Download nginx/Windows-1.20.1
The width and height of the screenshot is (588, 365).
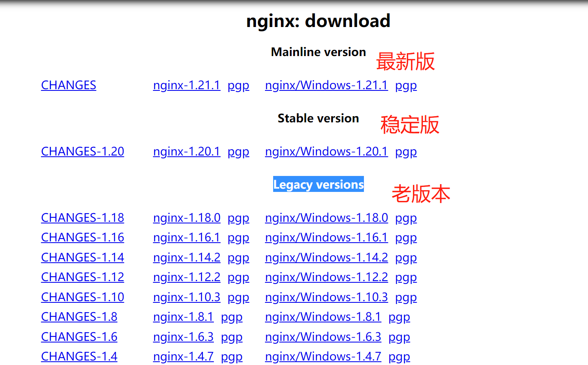326,151
